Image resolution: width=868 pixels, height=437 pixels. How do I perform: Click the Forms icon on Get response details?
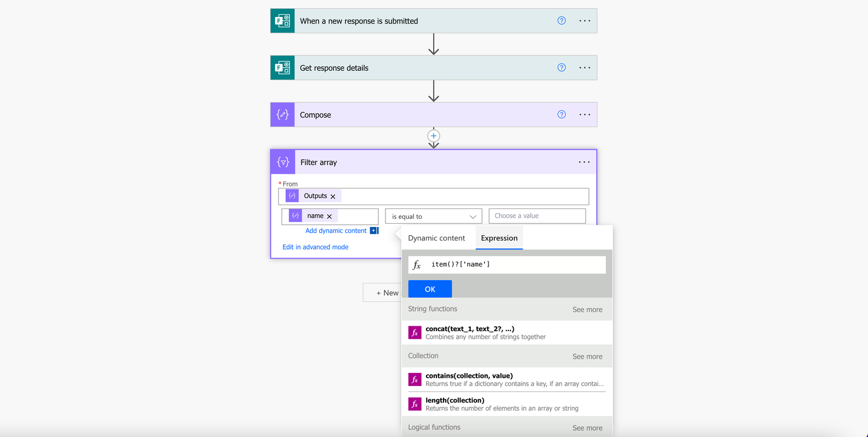pyautogui.click(x=282, y=68)
